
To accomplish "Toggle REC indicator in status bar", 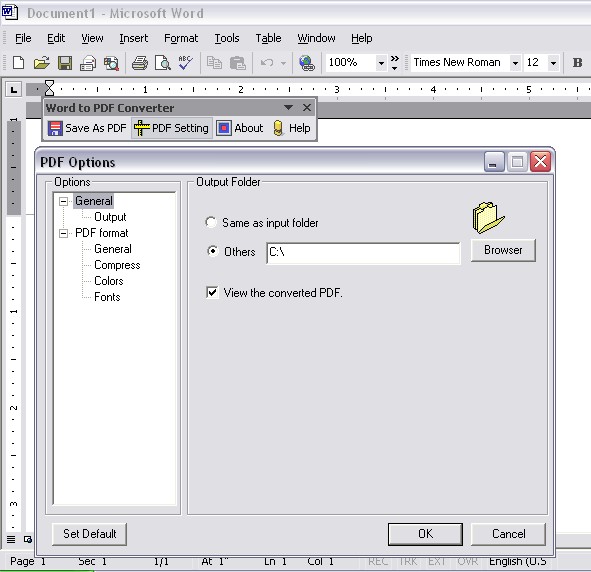I will coord(378,561).
